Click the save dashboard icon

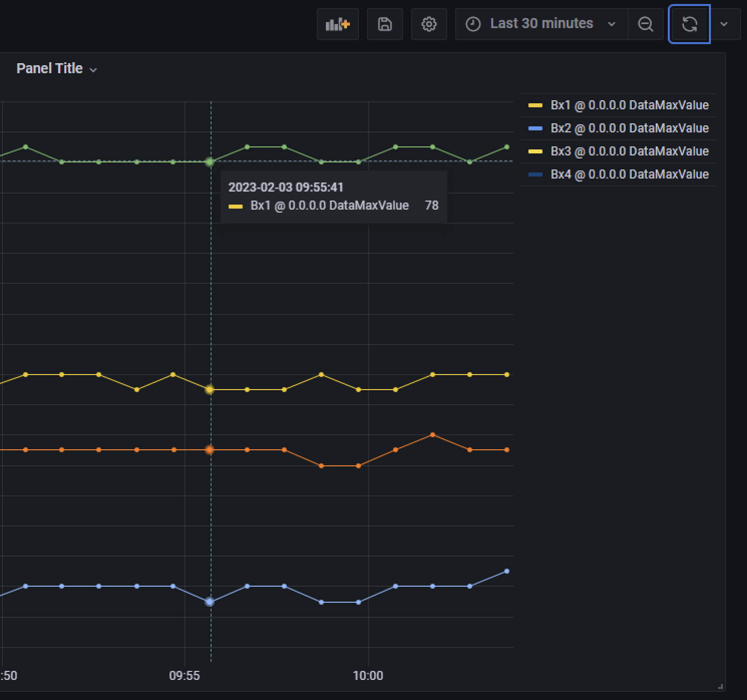(x=385, y=24)
